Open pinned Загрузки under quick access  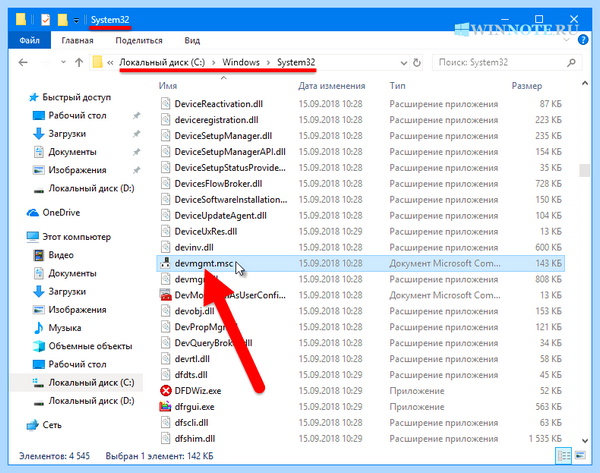pyautogui.click(x=67, y=134)
